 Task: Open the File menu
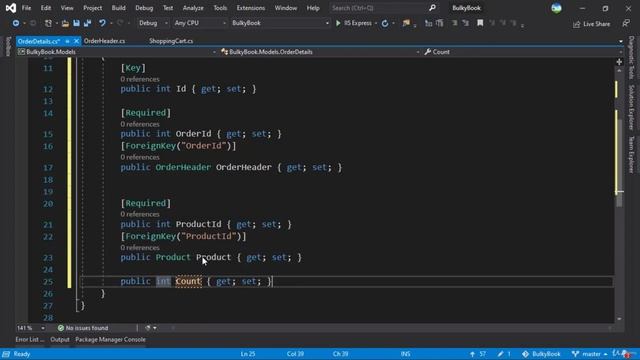(x=26, y=8)
